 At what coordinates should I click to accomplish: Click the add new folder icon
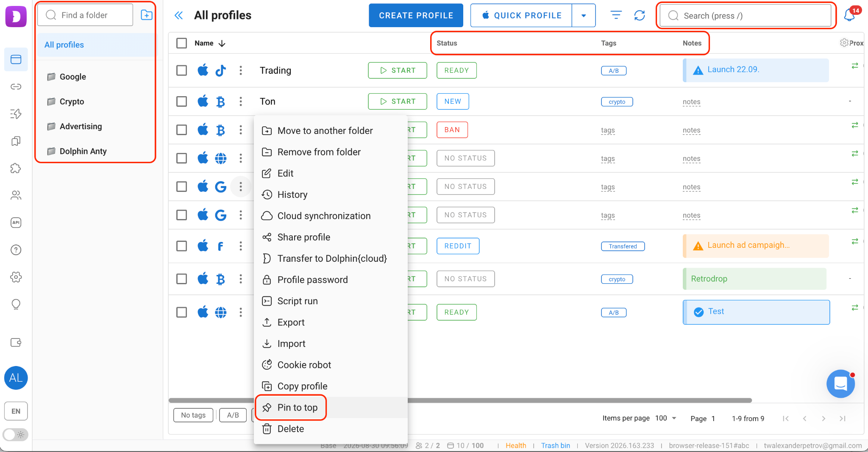point(147,15)
